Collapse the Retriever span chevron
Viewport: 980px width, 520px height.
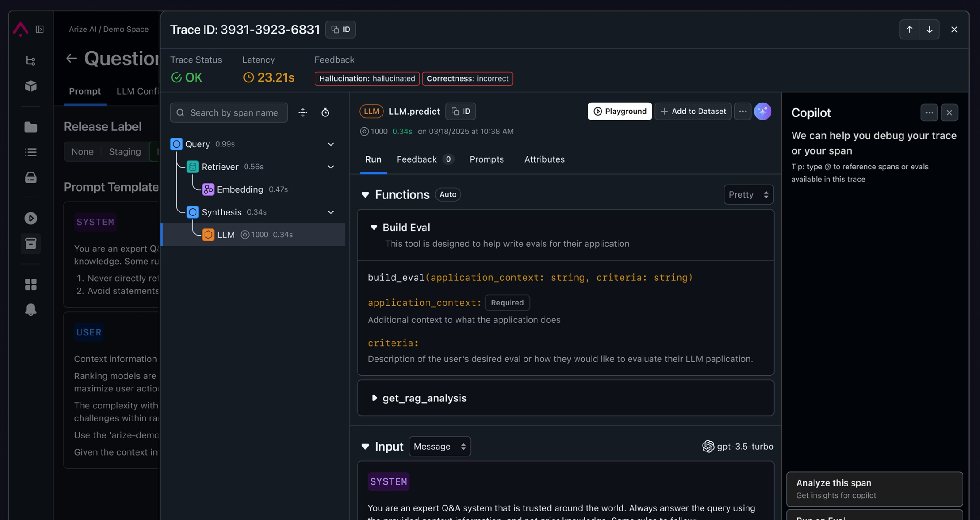click(331, 167)
